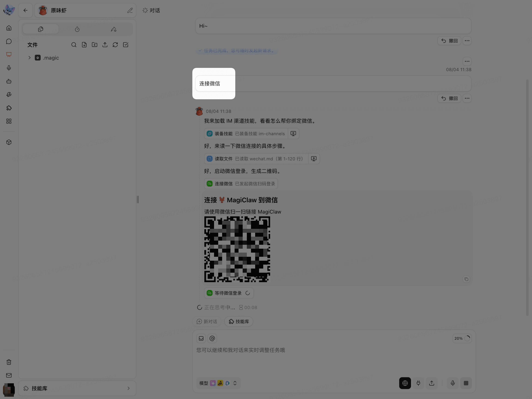Open more options above the 08/04 11:38 timestamp
The height and width of the screenshot is (399, 532).
click(x=467, y=61)
